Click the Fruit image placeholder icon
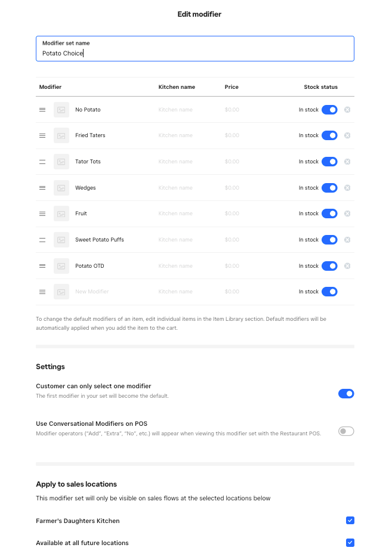The height and width of the screenshot is (560, 392). coord(61,214)
